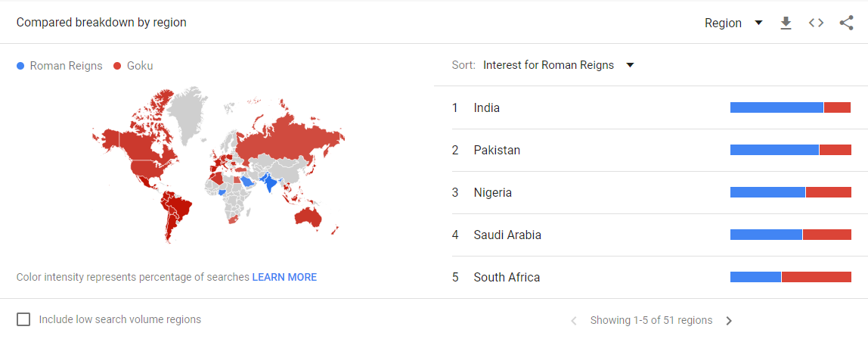Select South Africa in the region list
Viewport: 868px width, 339px height.
coord(507,277)
